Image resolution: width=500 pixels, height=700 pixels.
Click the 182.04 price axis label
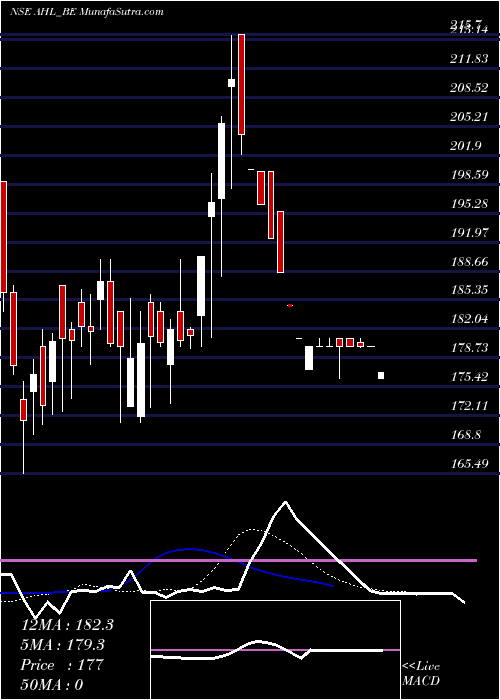(x=469, y=319)
